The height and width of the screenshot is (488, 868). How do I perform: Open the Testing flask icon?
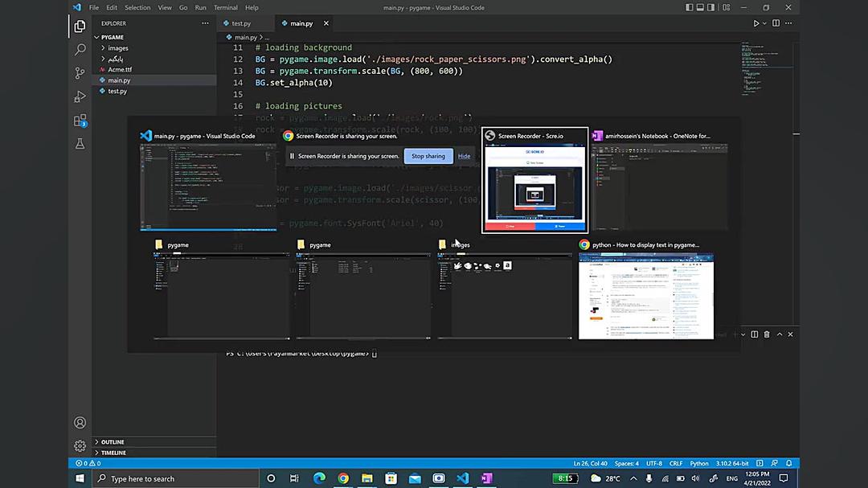click(x=80, y=144)
